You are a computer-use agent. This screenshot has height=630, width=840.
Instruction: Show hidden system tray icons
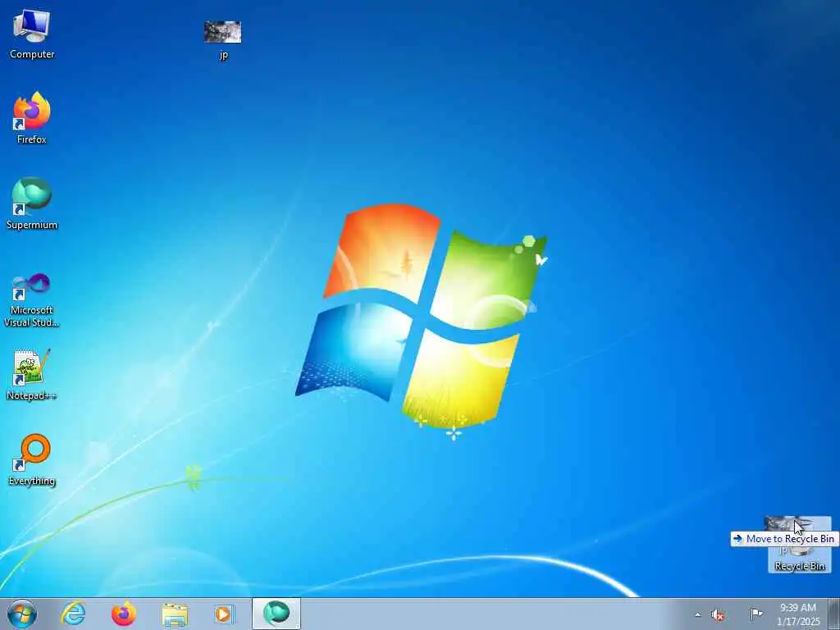point(697,614)
